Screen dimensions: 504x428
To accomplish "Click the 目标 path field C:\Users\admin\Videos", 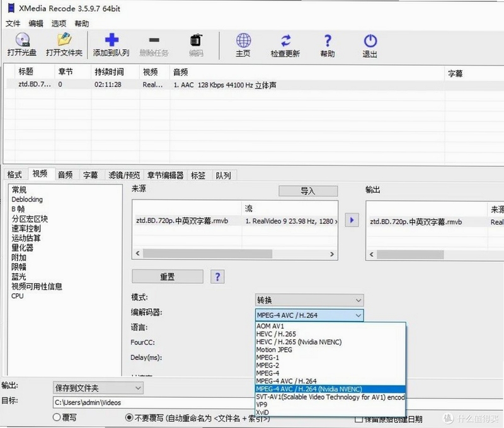I will [154, 402].
